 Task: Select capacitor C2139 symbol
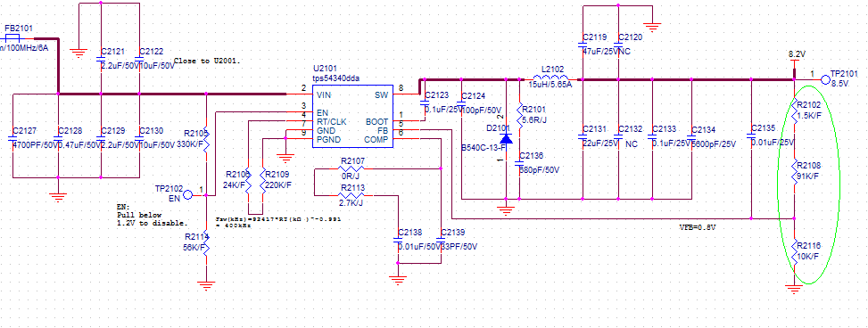[x=441, y=240]
